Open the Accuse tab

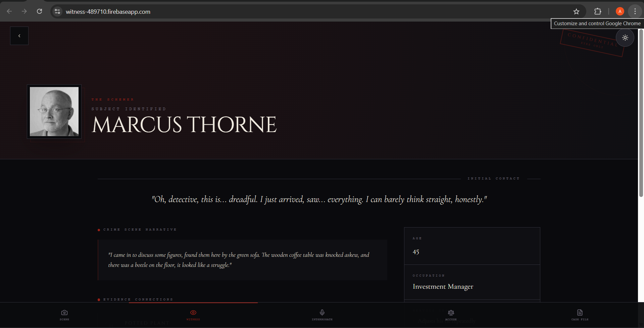coord(451,315)
